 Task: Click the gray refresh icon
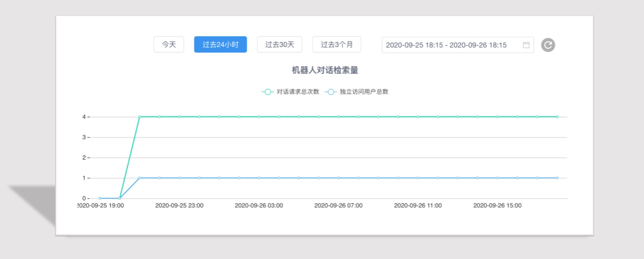pos(548,45)
